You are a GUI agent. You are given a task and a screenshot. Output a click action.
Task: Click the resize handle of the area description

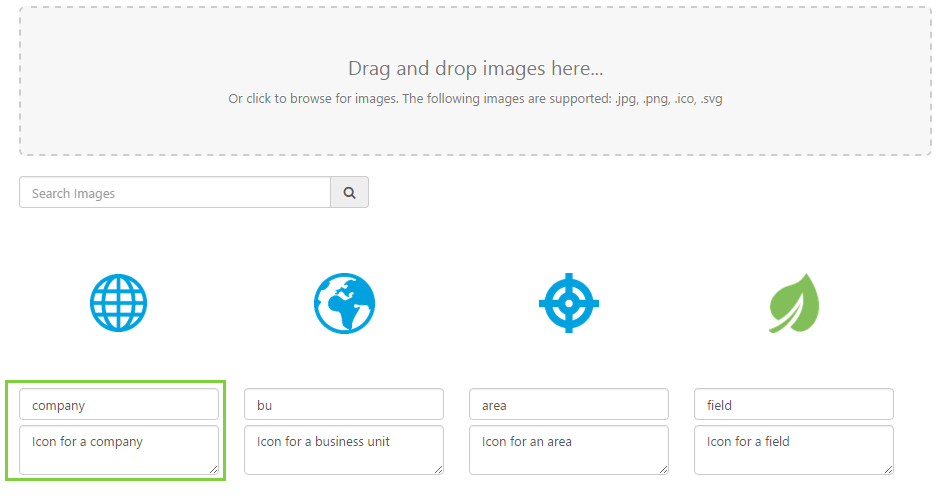pos(663,468)
